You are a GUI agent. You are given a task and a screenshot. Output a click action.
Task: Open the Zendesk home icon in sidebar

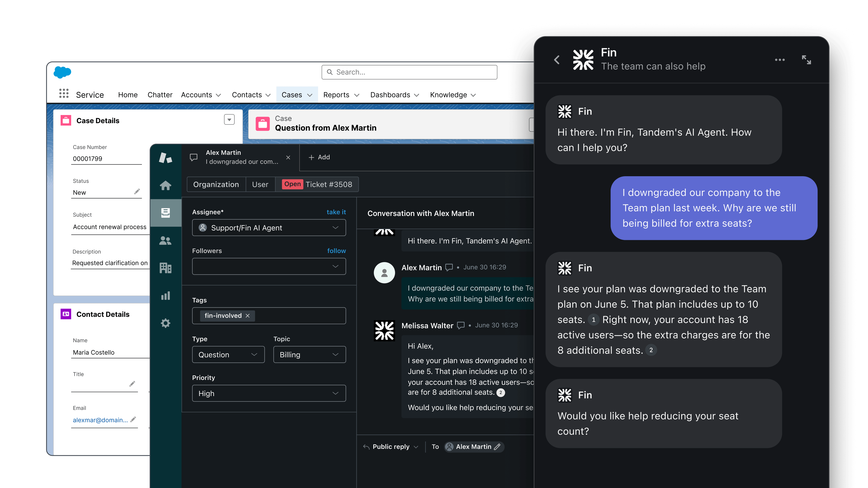(165, 185)
